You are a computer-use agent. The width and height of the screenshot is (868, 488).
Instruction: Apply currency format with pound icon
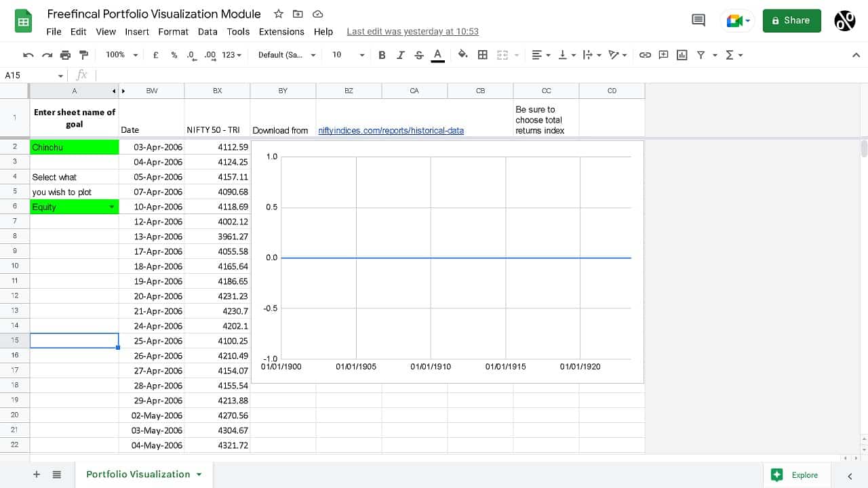click(x=155, y=55)
